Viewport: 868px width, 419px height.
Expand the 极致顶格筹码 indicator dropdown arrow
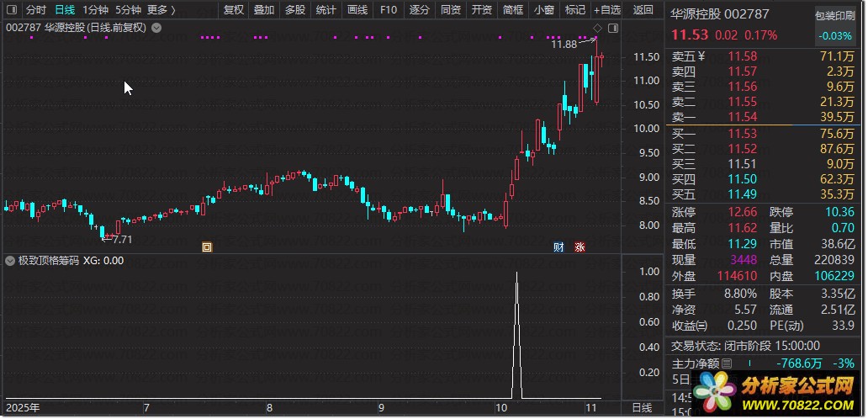(x=10, y=261)
